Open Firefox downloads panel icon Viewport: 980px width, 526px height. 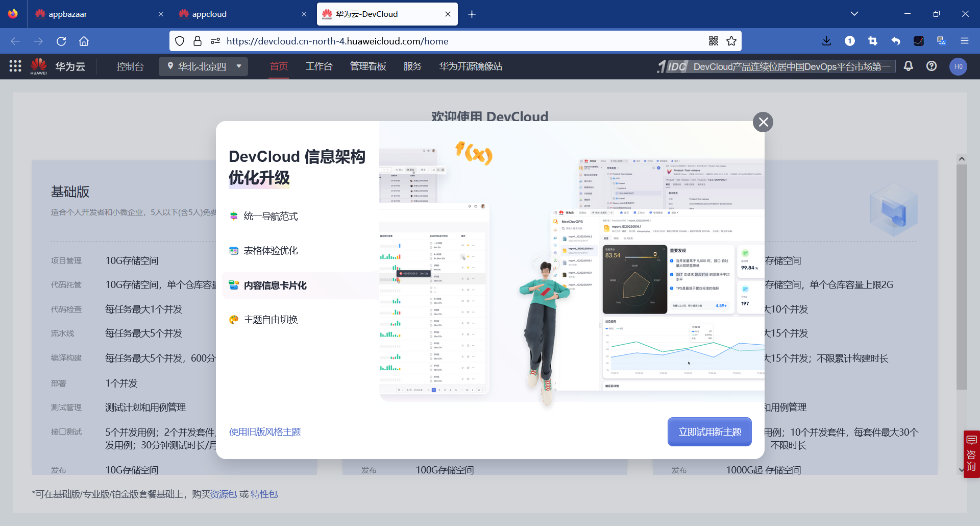point(826,41)
